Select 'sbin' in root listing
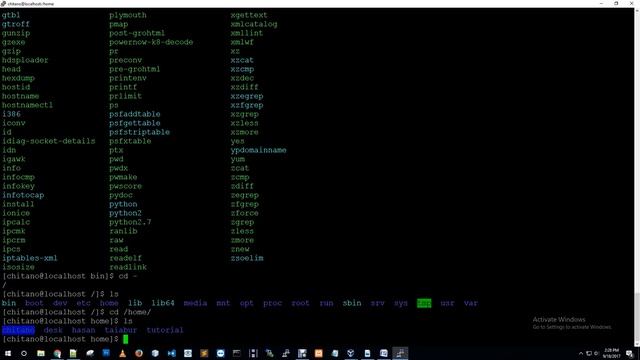 (x=352, y=303)
